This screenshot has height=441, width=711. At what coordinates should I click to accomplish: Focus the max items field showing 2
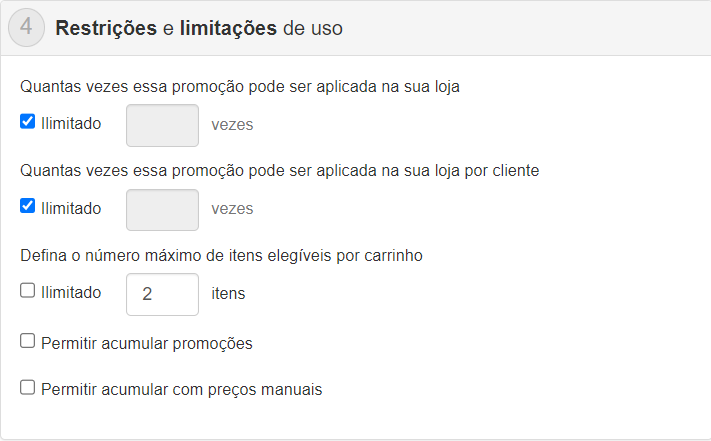pyautogui.click(x=162, y=294)
